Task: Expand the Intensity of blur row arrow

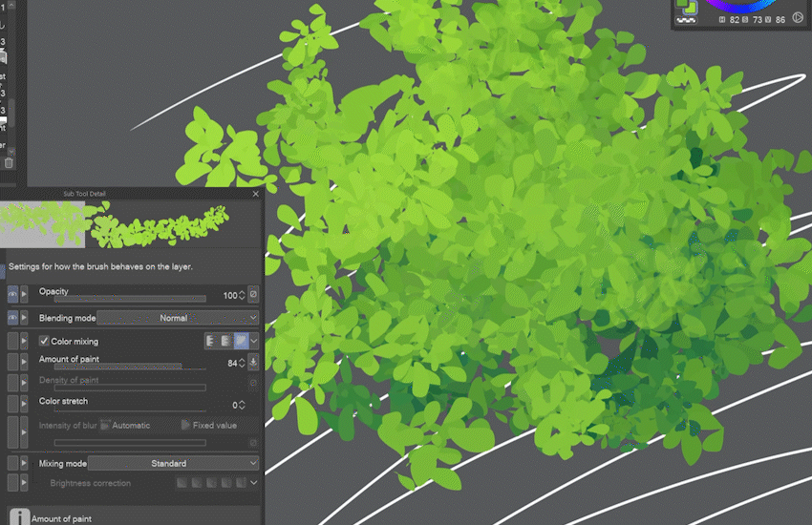Action: pos(24,431)
